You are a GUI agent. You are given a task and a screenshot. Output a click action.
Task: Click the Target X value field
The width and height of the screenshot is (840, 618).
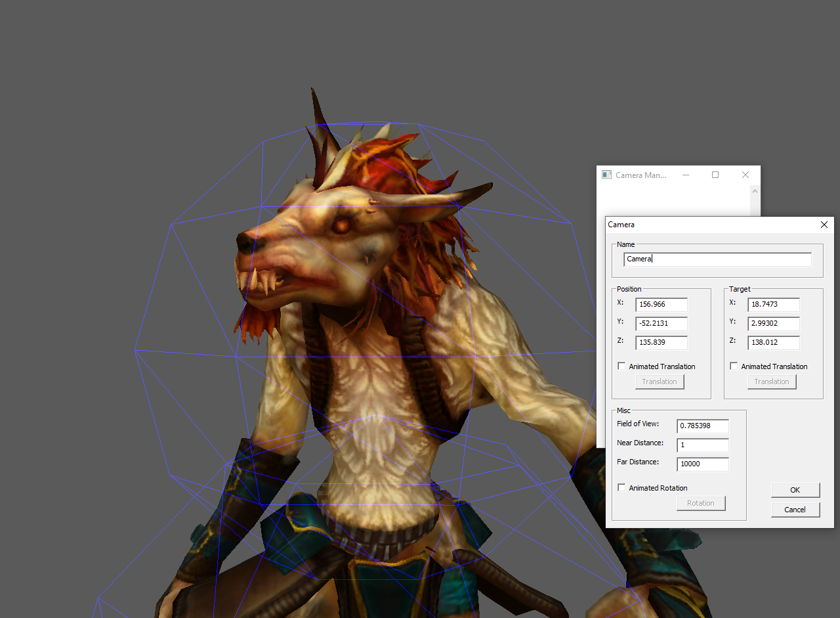pos(774,305)
